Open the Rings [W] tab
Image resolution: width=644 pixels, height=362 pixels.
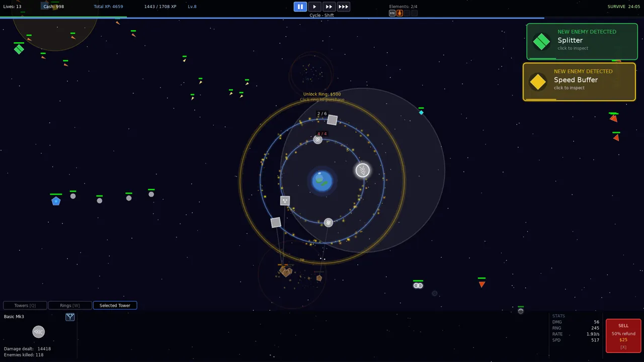[x=70, y=305]
